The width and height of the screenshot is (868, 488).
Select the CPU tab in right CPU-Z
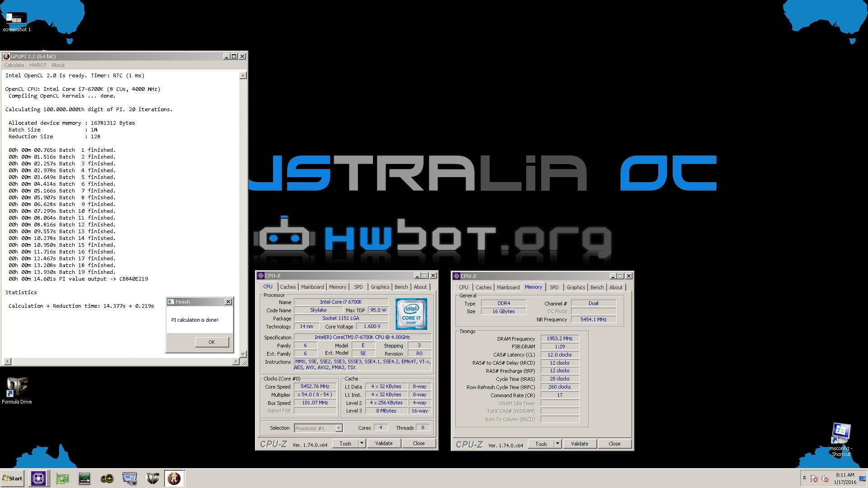tap(463, 287)
